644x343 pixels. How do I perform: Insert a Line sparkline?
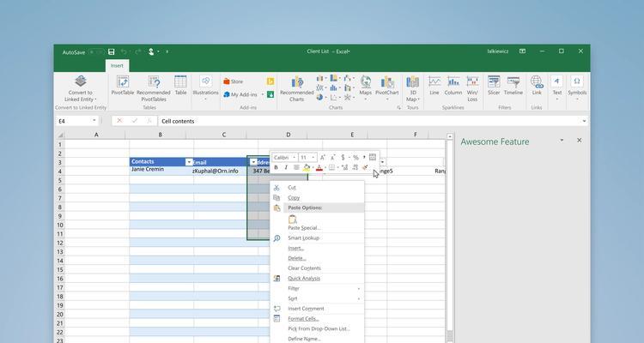434,86
